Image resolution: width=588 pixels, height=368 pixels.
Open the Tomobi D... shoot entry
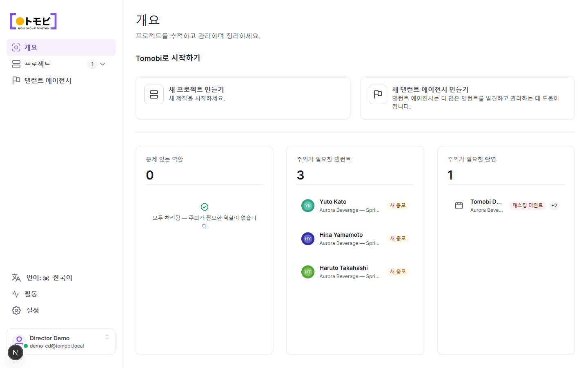pos(506,206)
